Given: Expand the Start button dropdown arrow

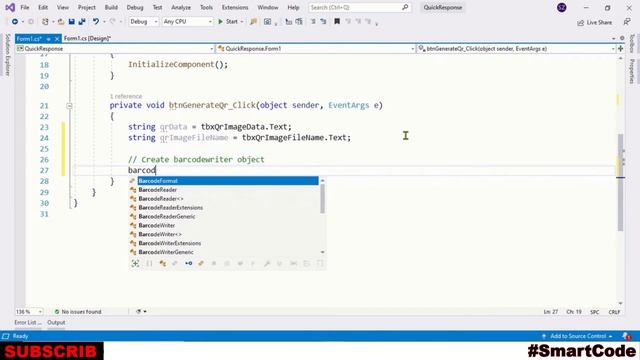Looking at the screenshot, I should point(242,22).
